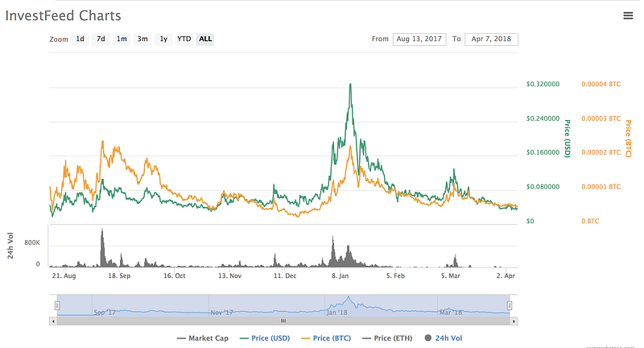
Task: Click the $0.320000 axis label
Action: click(543, 85)
